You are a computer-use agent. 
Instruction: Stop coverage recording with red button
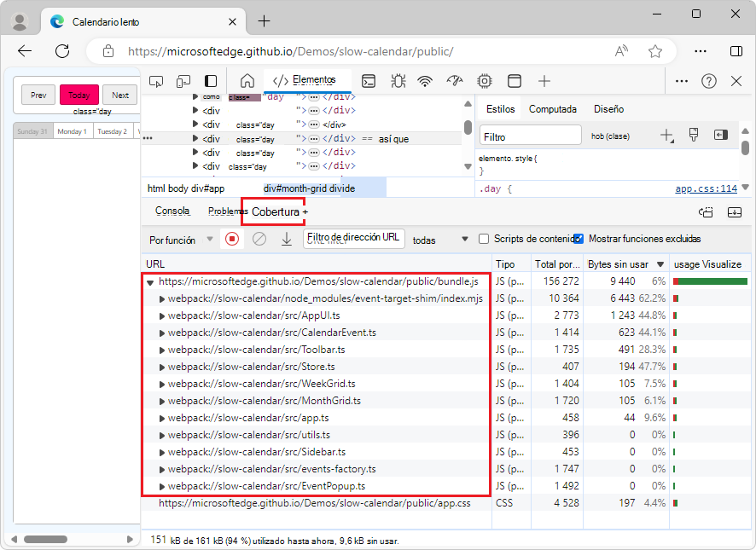pyautogui.click(x=231, y=240)
